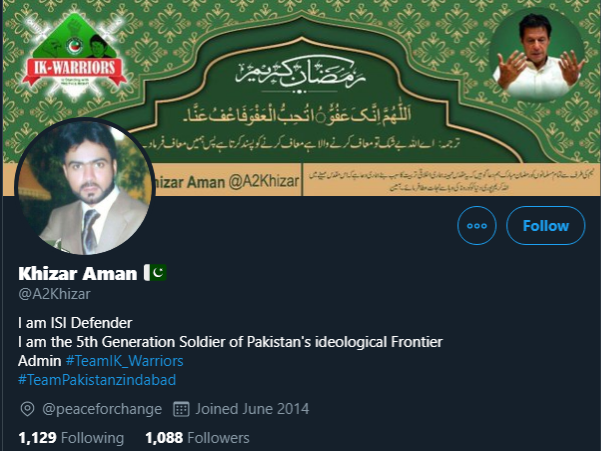This screenshot has width=601, height=451.
Task: Open the circular profile picture
Action: tap(85, 187)
